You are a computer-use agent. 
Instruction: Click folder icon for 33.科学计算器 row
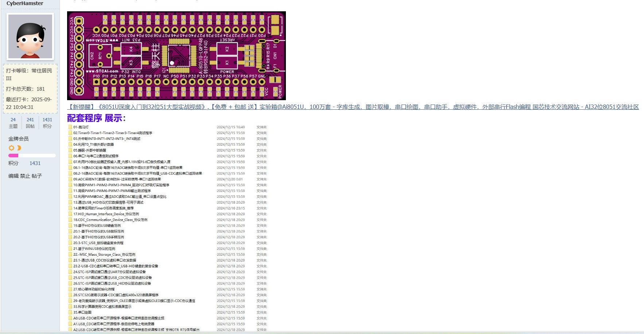coord(70,307)
